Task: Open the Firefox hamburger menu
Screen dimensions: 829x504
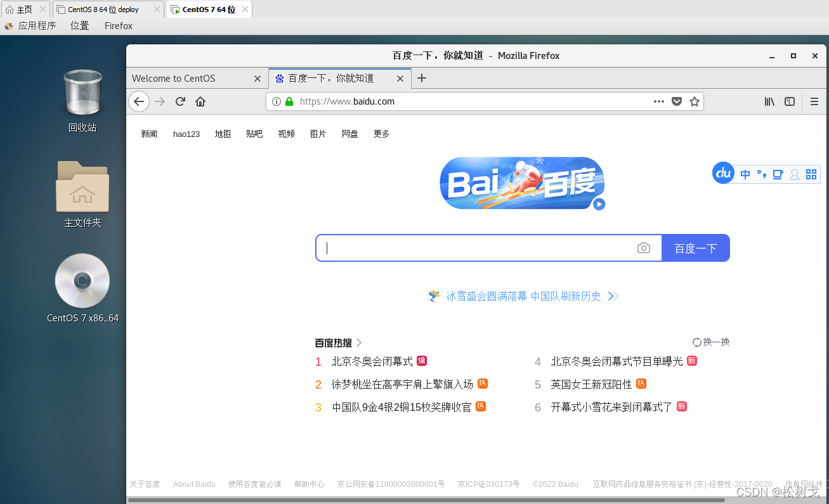Action: tap(814, 101)
